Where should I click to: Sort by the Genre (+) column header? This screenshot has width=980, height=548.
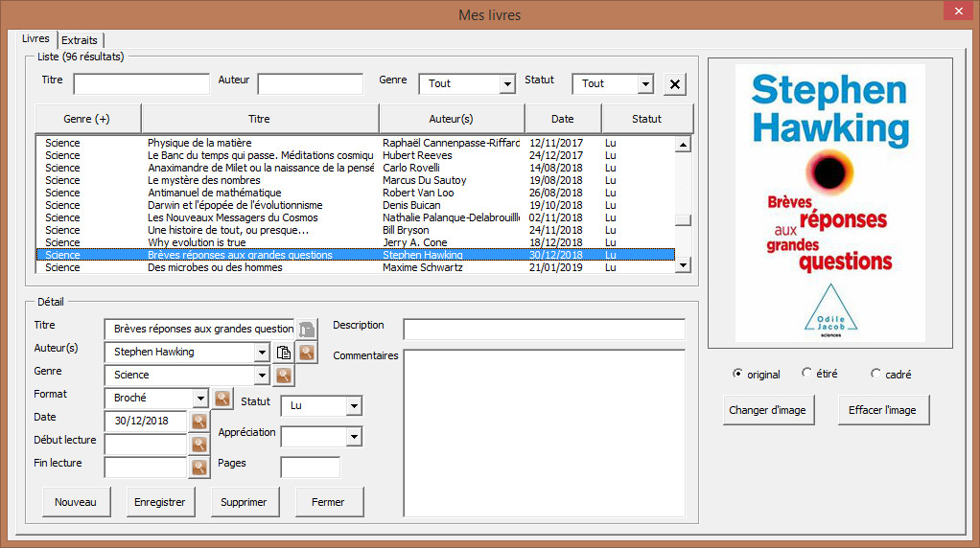(x=87, y=119)
